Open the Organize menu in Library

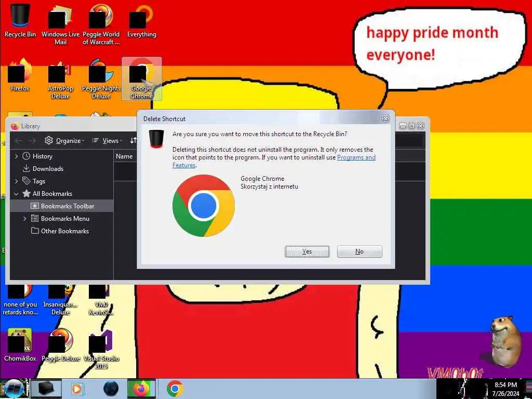[64, 140]
